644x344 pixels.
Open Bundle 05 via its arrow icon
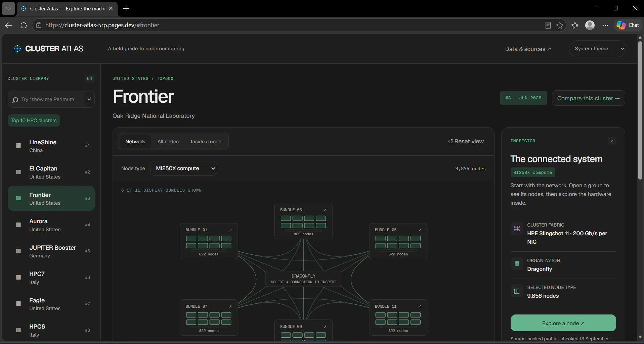tap(420, 230)
